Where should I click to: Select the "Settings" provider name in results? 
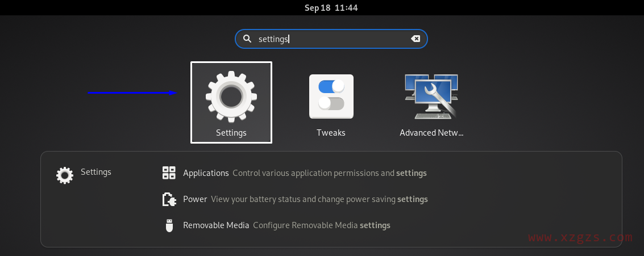[x=96, y=171]
